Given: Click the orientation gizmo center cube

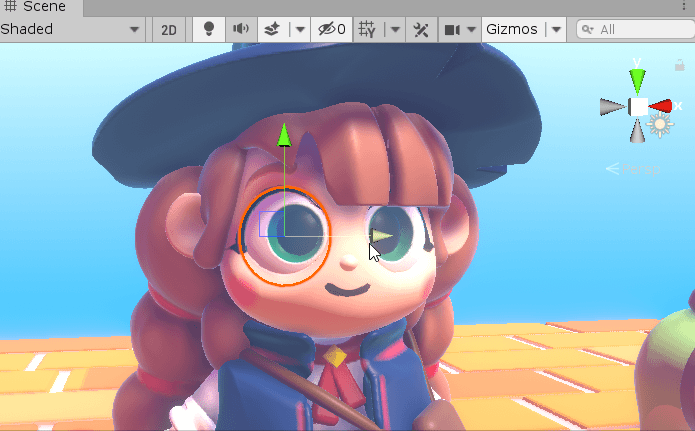Looking at the screenshot, I should (x=638, y=107).
